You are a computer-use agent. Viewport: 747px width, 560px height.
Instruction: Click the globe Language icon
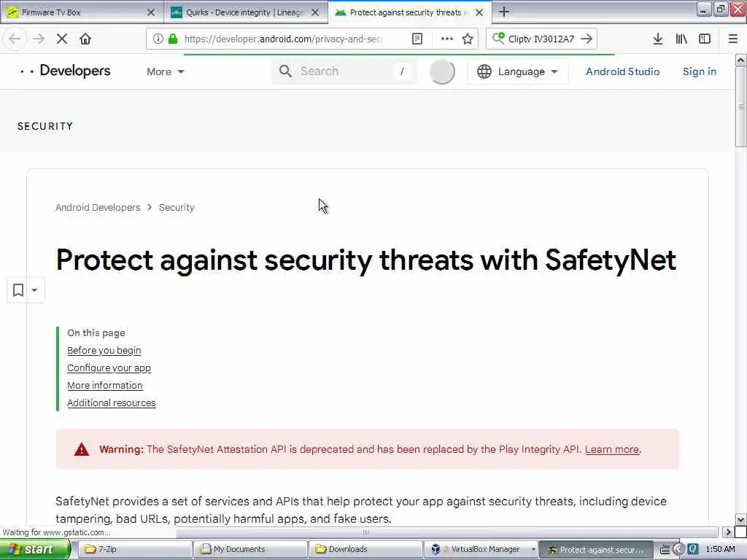pyautogui.click(x=484, y=71)
